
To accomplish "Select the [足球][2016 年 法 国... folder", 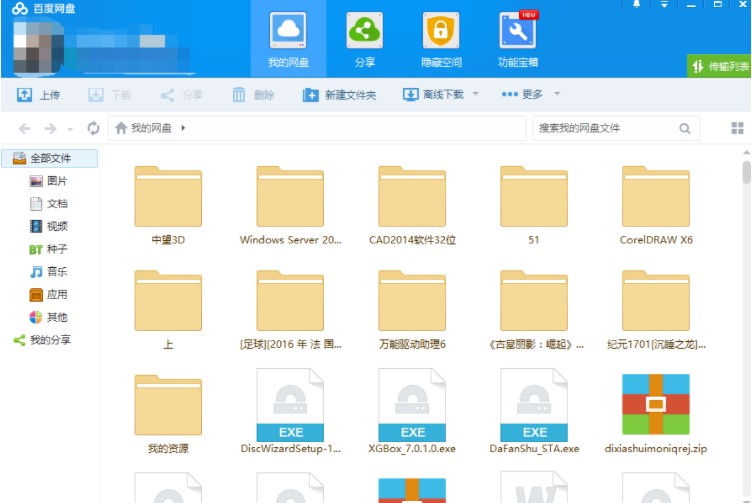I will point(290,311).
